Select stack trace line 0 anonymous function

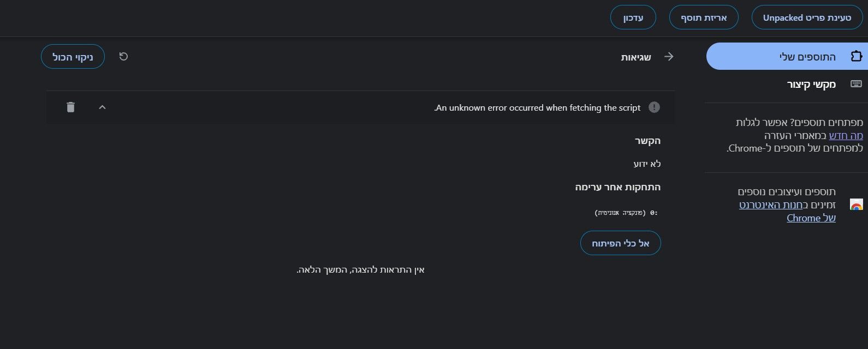(626, 213)
